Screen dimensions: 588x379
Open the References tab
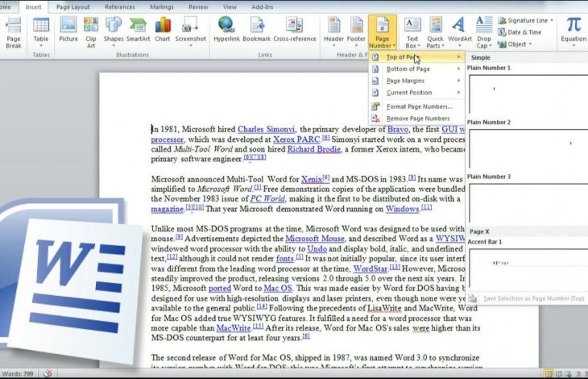point(120,6)
